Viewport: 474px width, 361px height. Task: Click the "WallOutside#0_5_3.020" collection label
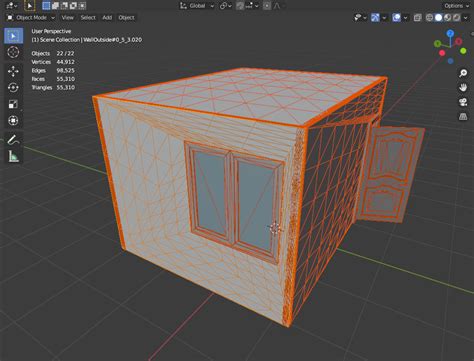tap(112, 40)
